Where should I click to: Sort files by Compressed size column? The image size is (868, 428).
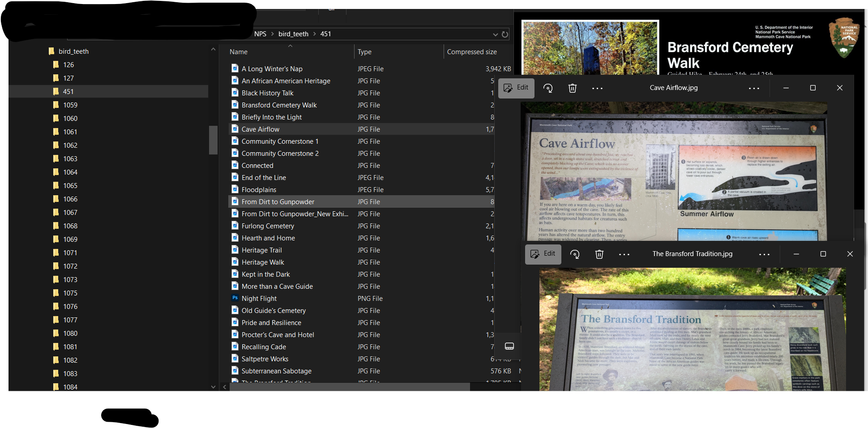tap(472, 51)
